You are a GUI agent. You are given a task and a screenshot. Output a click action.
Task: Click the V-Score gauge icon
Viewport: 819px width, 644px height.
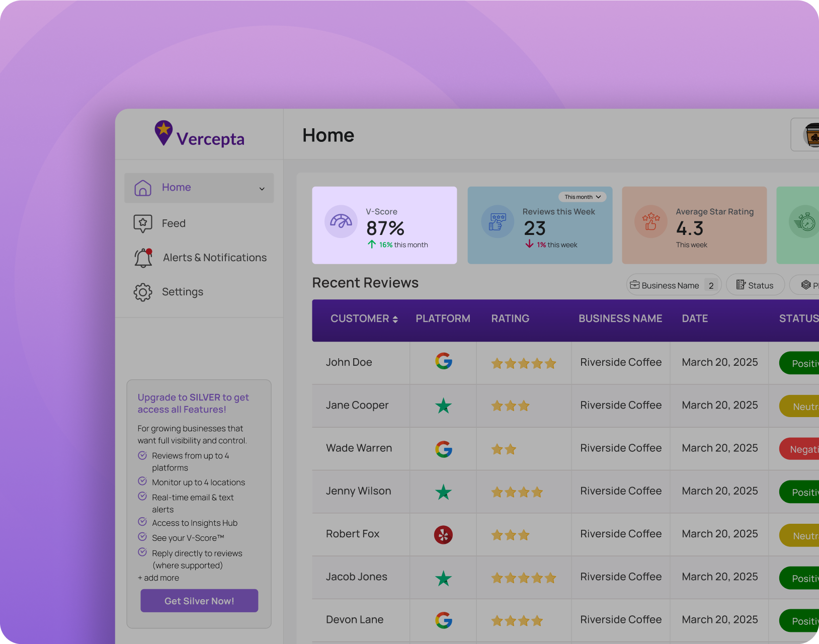[x=341, y=221]
